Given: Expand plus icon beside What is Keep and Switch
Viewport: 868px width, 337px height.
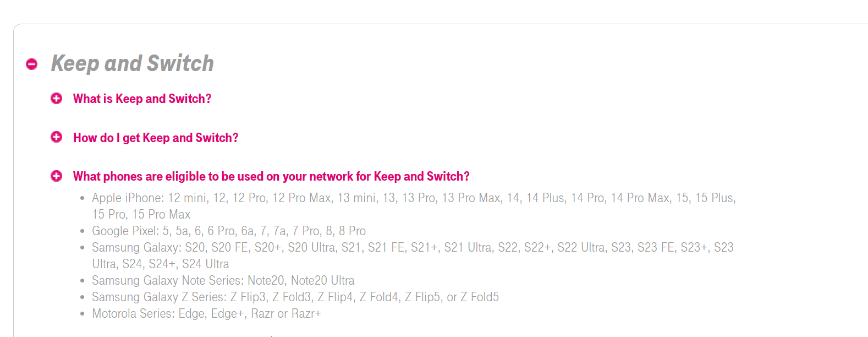Looking at the screenshot, I should 56,98.
